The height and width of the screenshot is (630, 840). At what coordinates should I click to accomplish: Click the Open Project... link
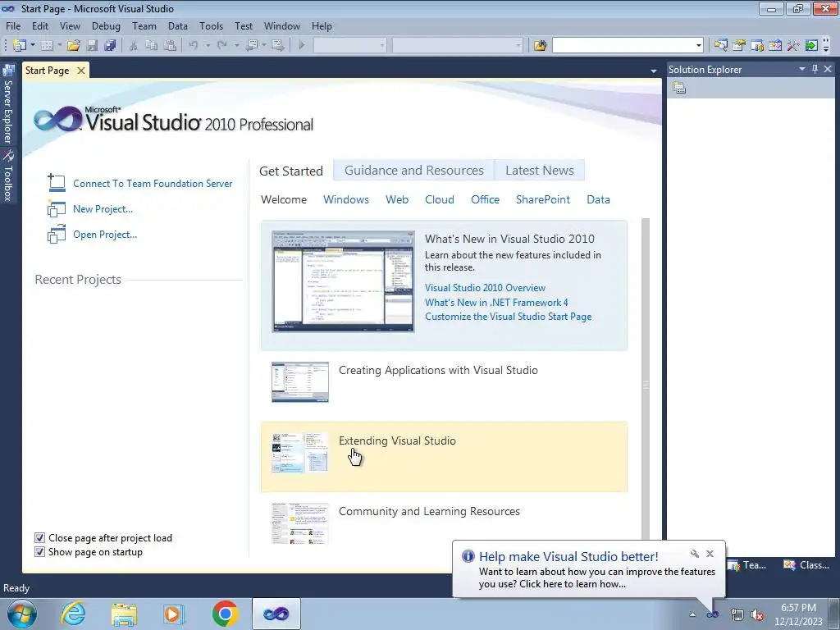[x=105, y=234]
